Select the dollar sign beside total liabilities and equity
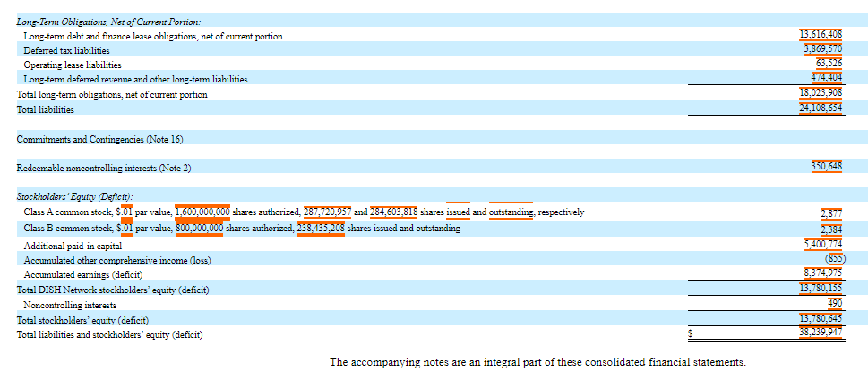Viewport: 868px width, 381px height. pyautogui.click(x=691, y=333)
